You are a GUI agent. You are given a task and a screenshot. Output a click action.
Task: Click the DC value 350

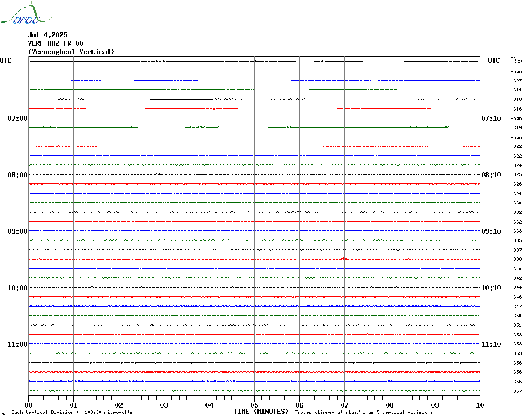(518, 316)
